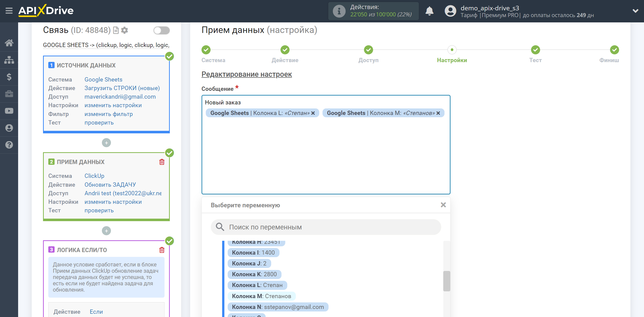Screen dimensions: 644x317
Task: Open maverickandrii@gmail.com access link
Action: pyautogui.click(x=120, y=97)
